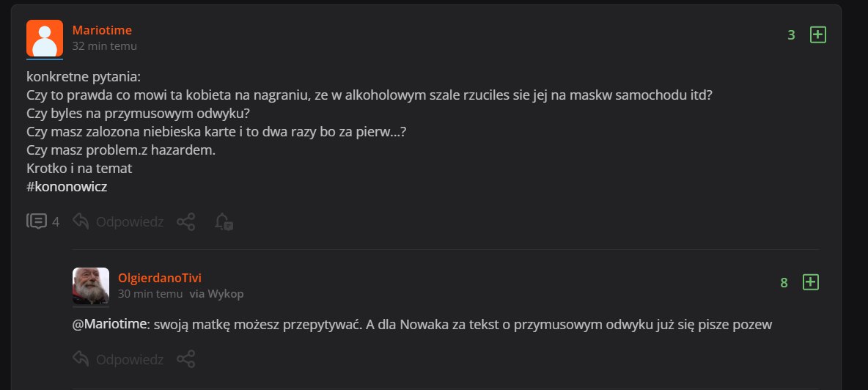Expand the comments icon showing 4 replies
Screen dimensions: 868x390
click(43, 221)
